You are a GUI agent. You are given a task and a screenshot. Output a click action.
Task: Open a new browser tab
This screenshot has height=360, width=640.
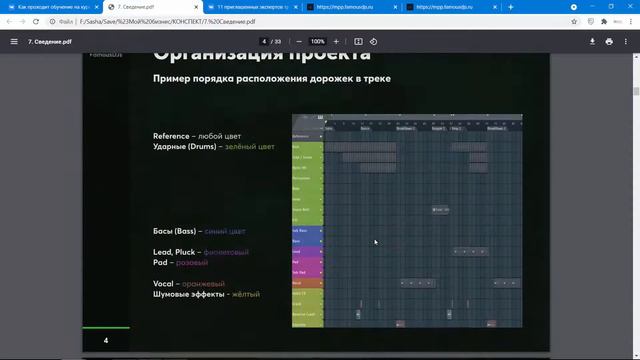pyautogui.click(x=511, y=7)
